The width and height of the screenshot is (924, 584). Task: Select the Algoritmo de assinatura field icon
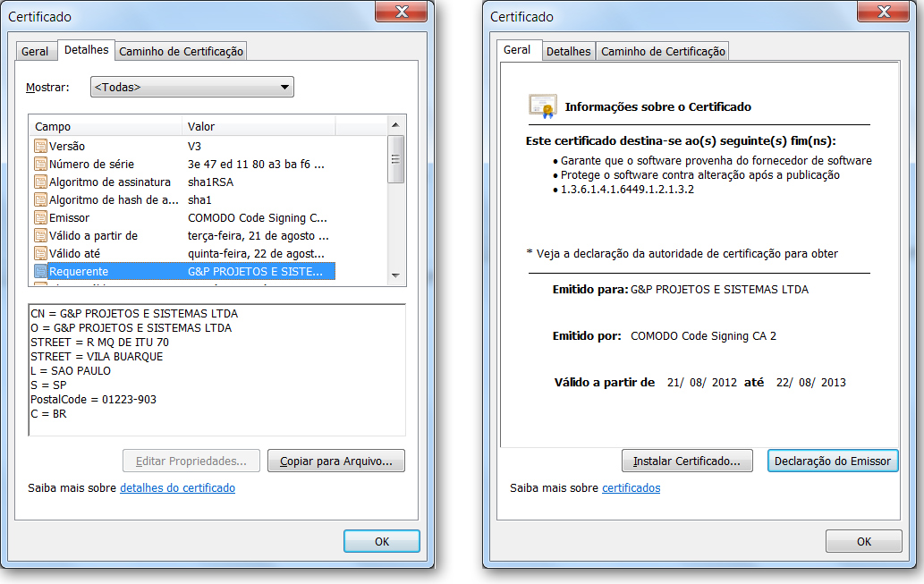[40, 182]
